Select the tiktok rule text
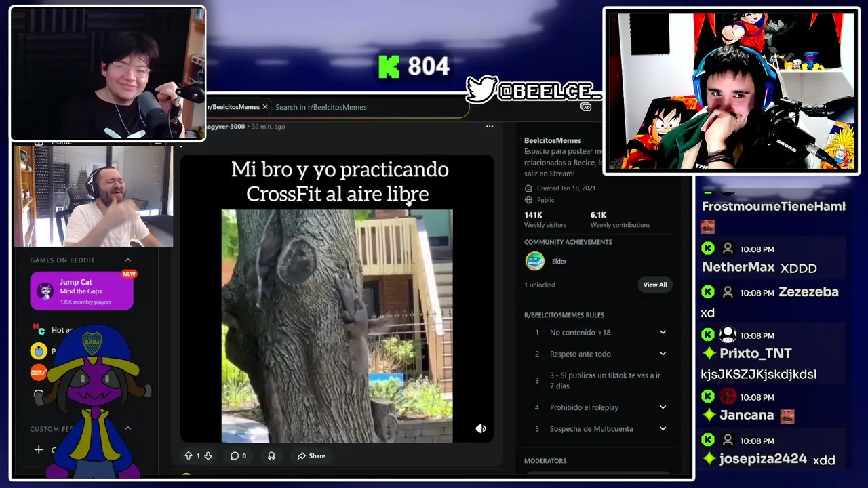This screenshot has width=868, height=488. pyautogui.click(x=605, y=380)
